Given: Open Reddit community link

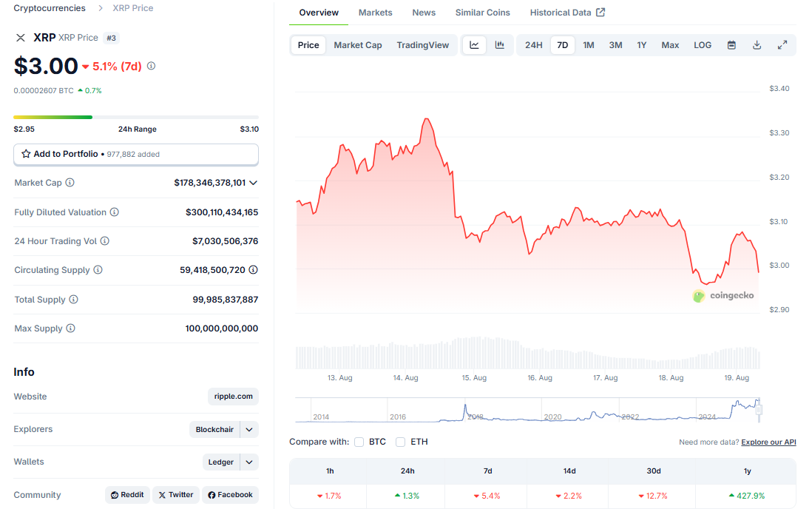Looking at the screenshot, I should [x=127, y=495].
